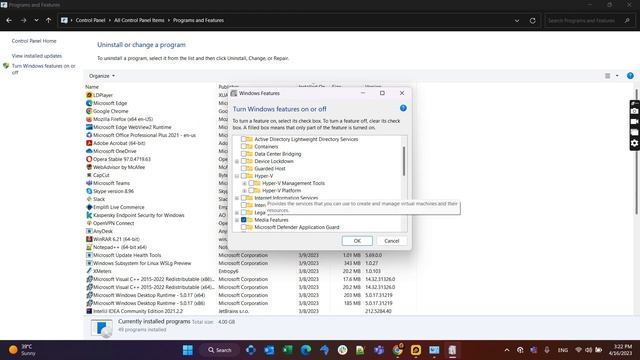
Task: Click the Programs and Features breadcrumb
Action: pos(198,20)
